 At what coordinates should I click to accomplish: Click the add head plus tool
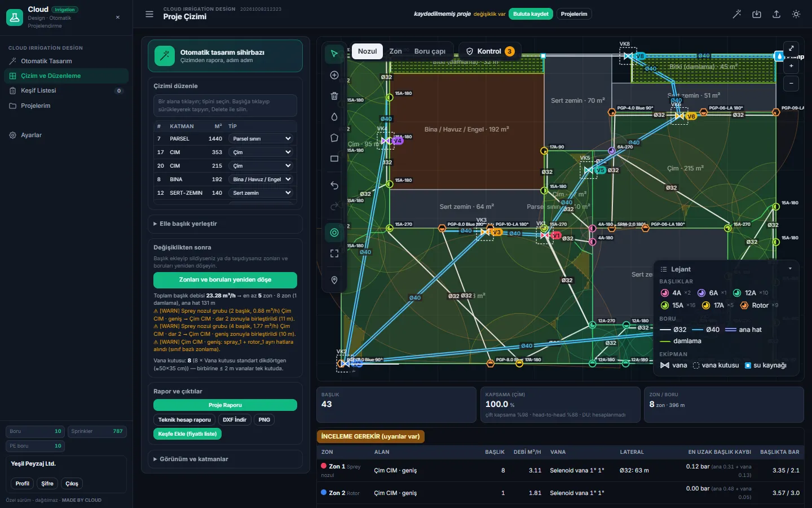click(x=334, y=75)
